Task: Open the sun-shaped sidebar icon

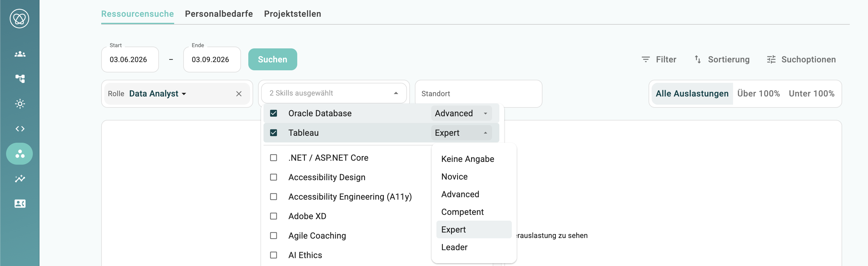Action: tap(20, 104)
